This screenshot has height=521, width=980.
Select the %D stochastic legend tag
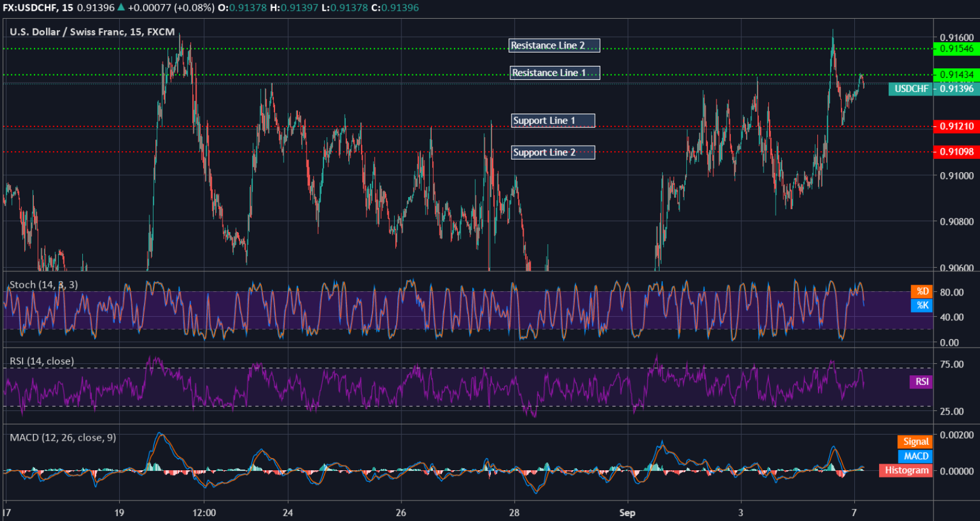click(x=922, y=291)
